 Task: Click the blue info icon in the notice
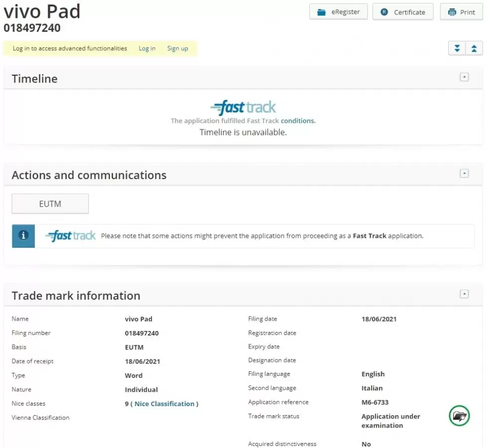click(x=23, y=236)
